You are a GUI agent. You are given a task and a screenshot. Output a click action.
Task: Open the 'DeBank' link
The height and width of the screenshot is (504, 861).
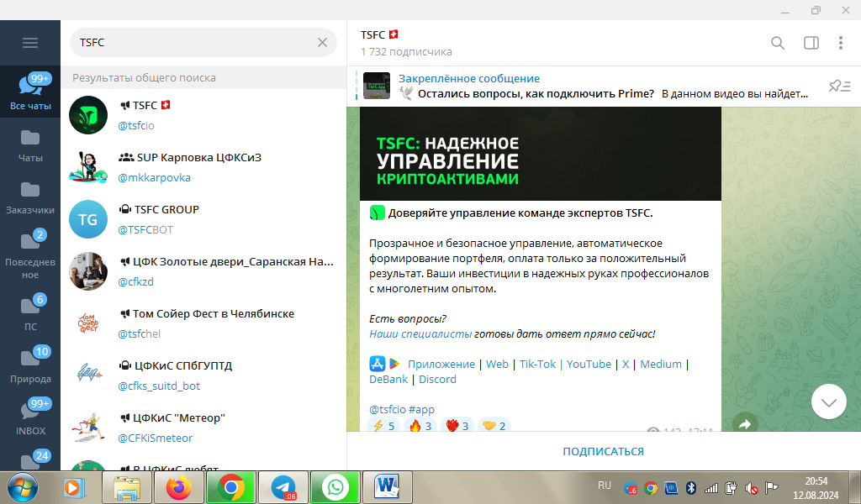click(388, 380)
